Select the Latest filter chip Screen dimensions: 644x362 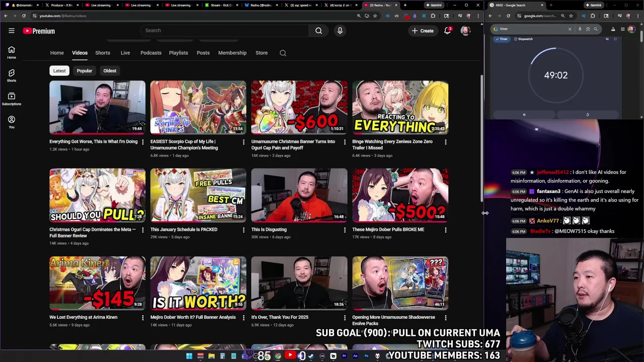[x=59, y=71]
